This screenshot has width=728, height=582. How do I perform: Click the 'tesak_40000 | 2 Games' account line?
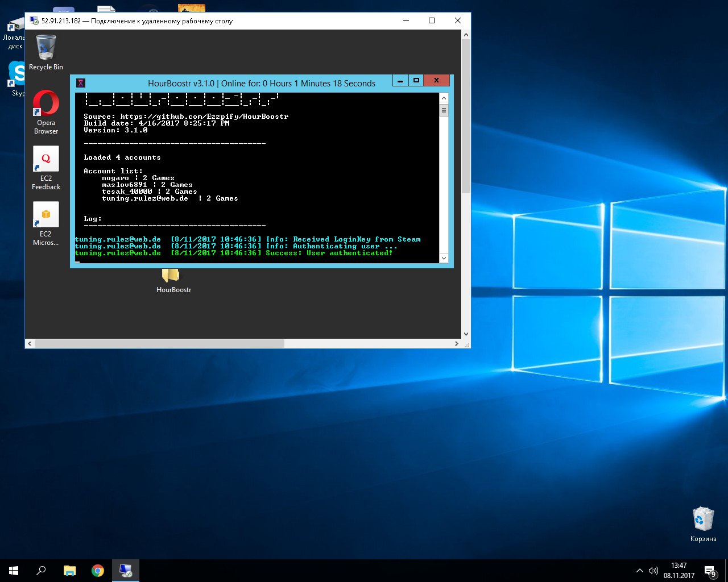coord(150,192)
